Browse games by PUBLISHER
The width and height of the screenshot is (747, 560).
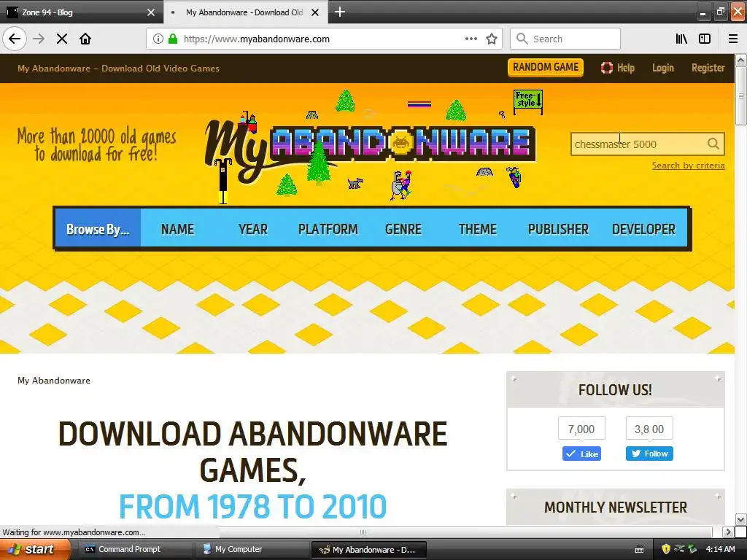[558, 229]
